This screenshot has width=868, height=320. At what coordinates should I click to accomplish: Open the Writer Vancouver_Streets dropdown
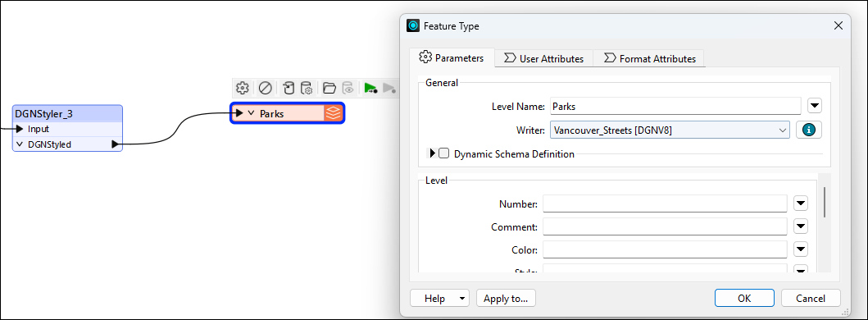pos(670,130)
